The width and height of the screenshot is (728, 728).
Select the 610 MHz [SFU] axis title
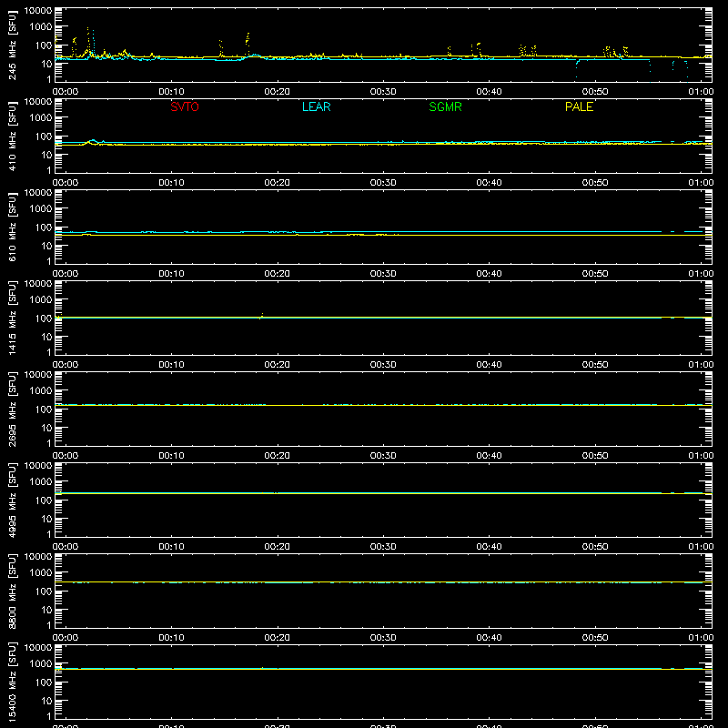pyautogui.click(x=12, y=227)
